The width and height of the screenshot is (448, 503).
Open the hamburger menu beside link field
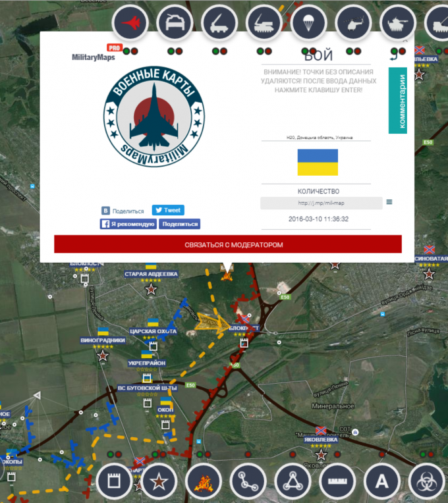(x=389, y=202)
